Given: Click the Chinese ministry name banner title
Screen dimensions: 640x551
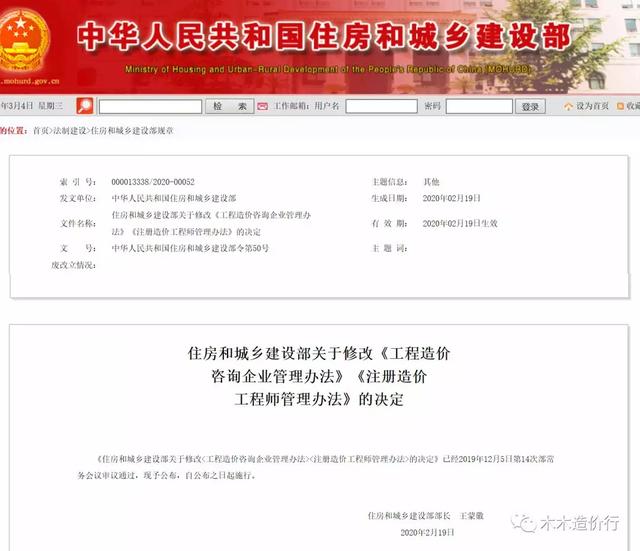Looking at the screenshot, I should coord(324,37).
